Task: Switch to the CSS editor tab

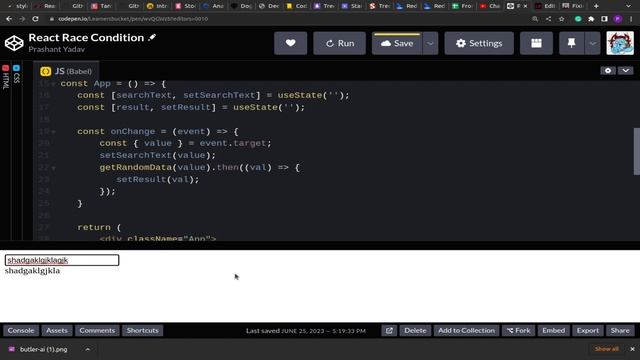Action: click(x=16, y=74)
